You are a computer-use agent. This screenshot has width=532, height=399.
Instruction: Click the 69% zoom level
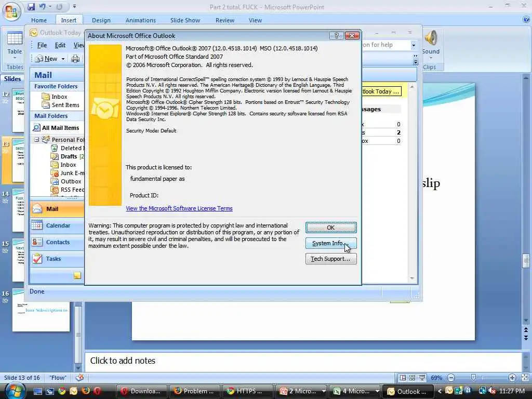(436, 378)
